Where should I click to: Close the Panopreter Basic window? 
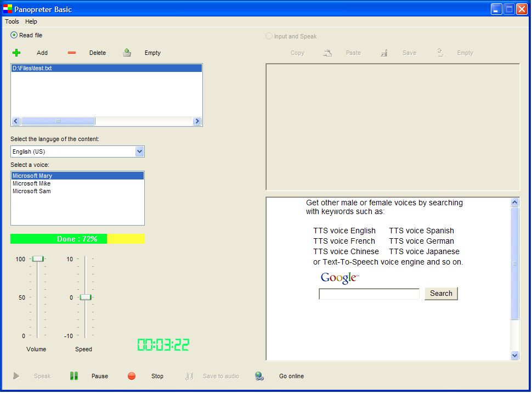[x=522, y=9]
